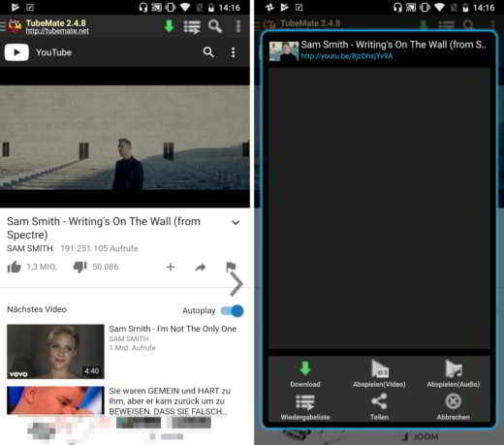Image resolution: width=504 pixels, height=445 pixels.
Task: Tap the TubeMate toolbar search magnifier
Action: coord(215,26)
